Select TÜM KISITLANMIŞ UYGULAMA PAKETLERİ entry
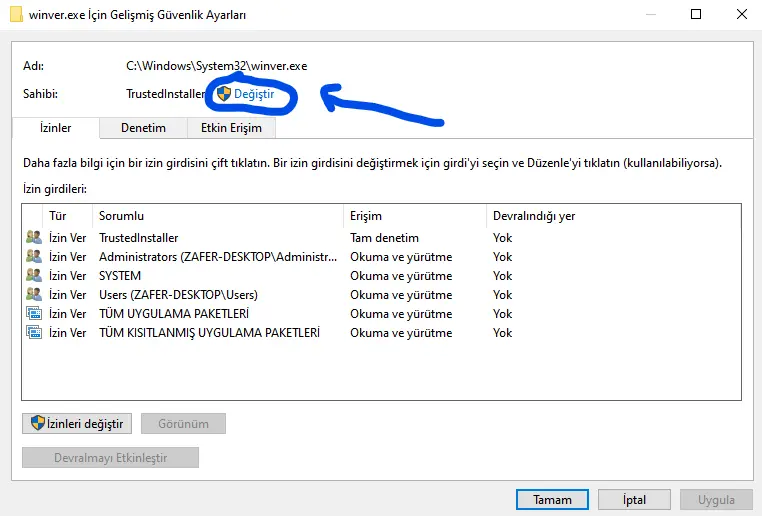The image size is (762, 516). (x=381, y=332)
